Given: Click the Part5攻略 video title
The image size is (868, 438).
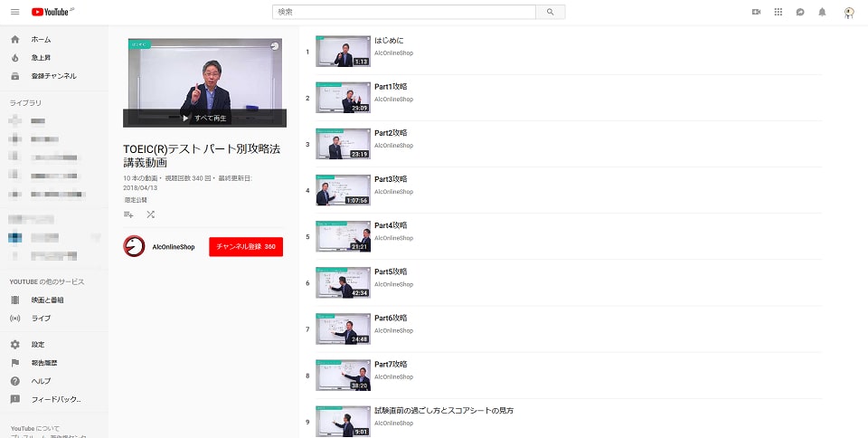Looking at the screenshot, I should [x=391, y=271].
